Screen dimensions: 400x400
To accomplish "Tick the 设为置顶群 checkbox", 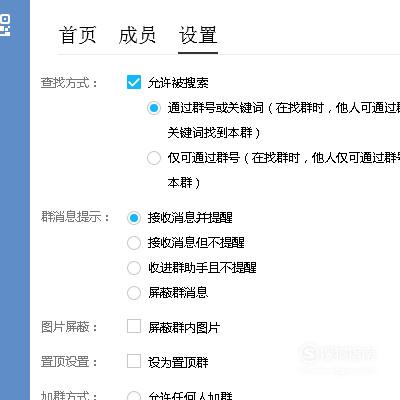I will tap(134, 361).
